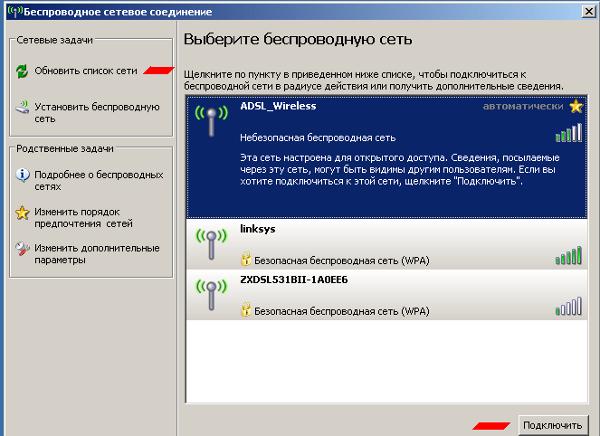Click the ZXDSL531BII-1A0EE6 antenna icon
600x436 pixels.
(x=211, y=295)
